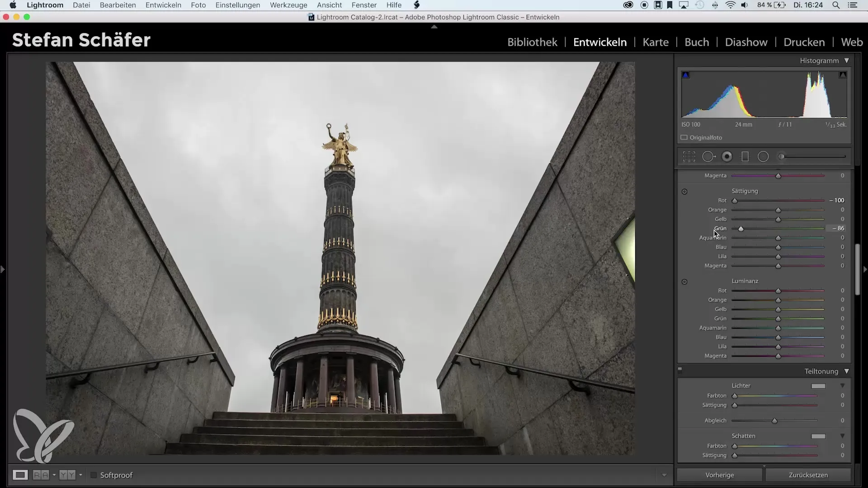
Task: Activate the Luminanz targeted adjustment tool
Action: (684, 282)
